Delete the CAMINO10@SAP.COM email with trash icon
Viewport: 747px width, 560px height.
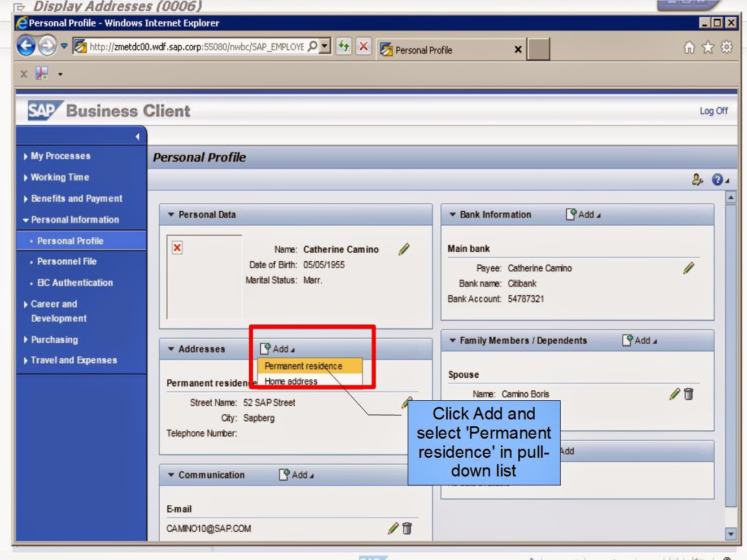tap(407, 528)
